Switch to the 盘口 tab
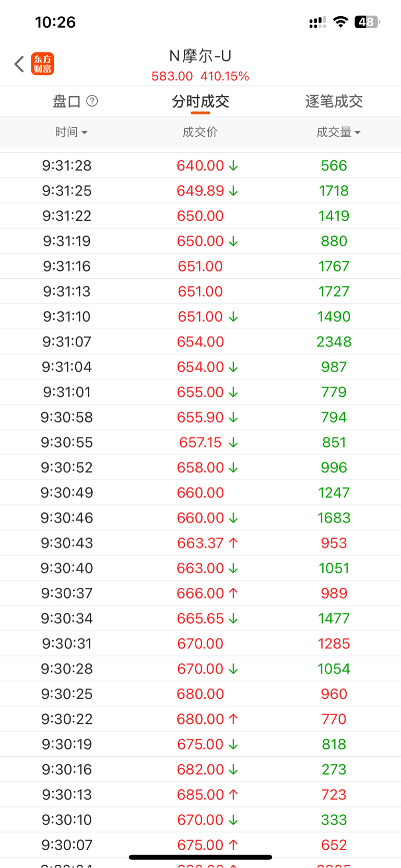Image resolution: width=401 pixels, height=868 pixels. pos(67,101)
